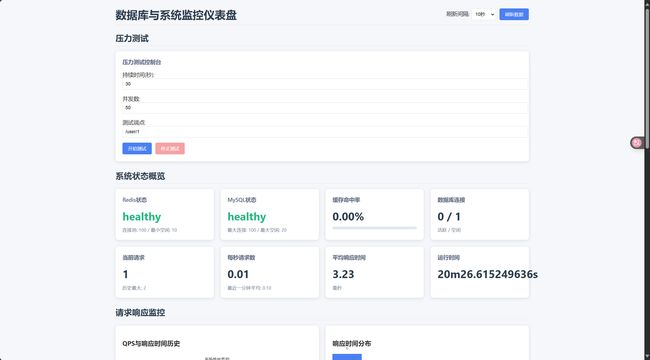Image resolution: width=650 pixels, height=360 pixels.
Task: Click the 压力测试控制台 panel label
Action: (142, 62)
